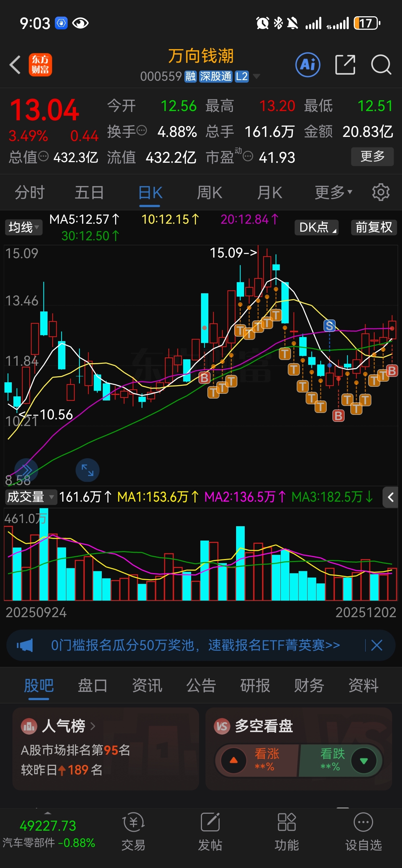This screenshot has height=868, width=402.
Task: Vote 看跌 bearish
Action: tap(340, 760)
